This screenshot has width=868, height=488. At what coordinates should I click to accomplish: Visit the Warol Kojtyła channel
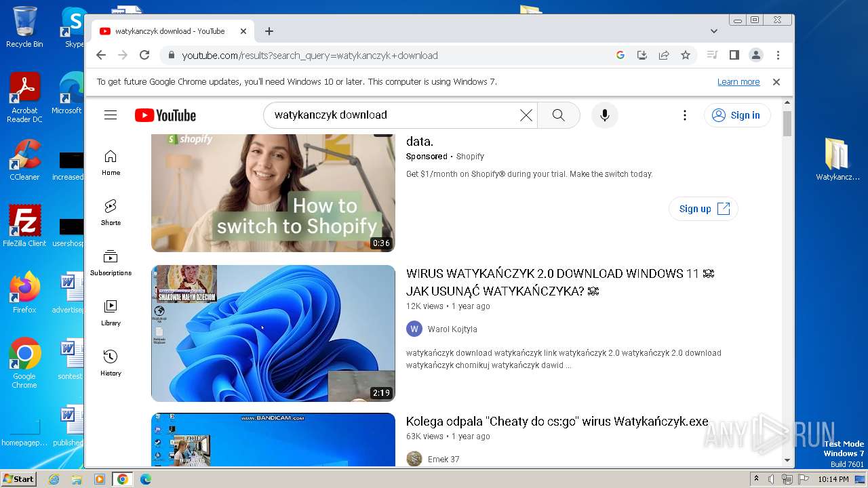tap(452, 329)
